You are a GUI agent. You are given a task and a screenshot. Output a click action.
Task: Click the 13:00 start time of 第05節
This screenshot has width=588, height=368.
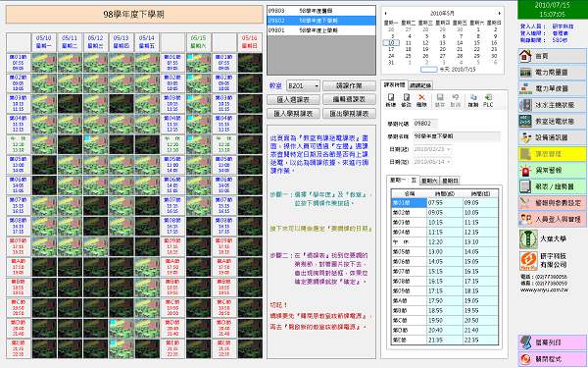pos(445,251)
